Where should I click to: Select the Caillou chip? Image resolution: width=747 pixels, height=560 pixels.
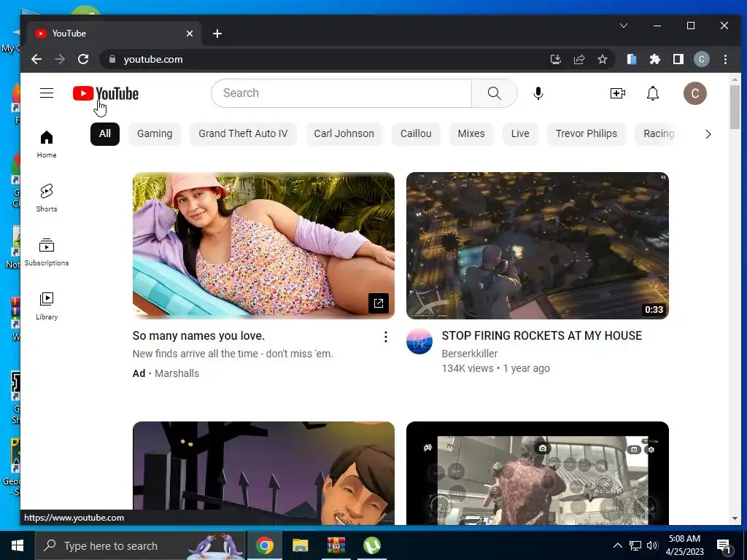(x=416, y=134)
